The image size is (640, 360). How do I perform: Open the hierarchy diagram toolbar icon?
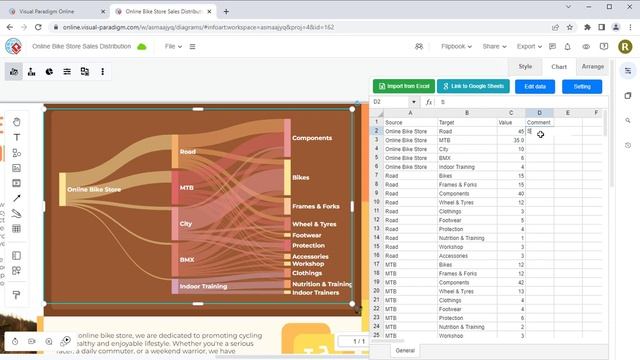click(x=31, y=72)
